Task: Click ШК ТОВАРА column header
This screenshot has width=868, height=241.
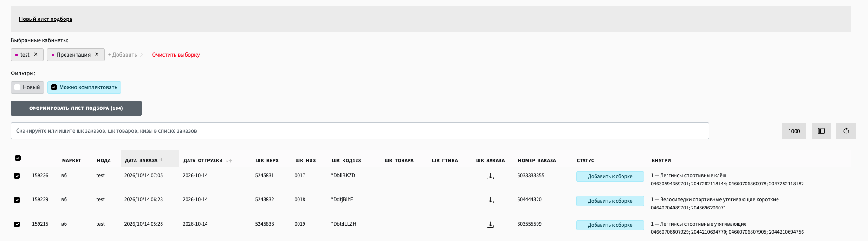Action: coord(399,161)
